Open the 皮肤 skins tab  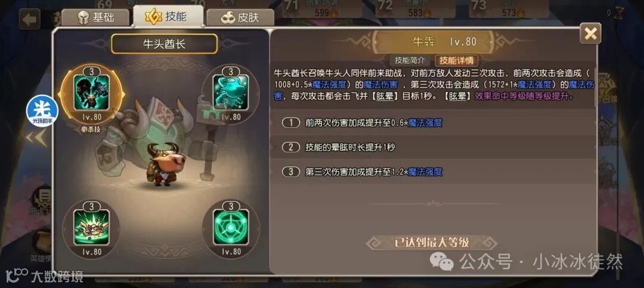coord(240,18)
